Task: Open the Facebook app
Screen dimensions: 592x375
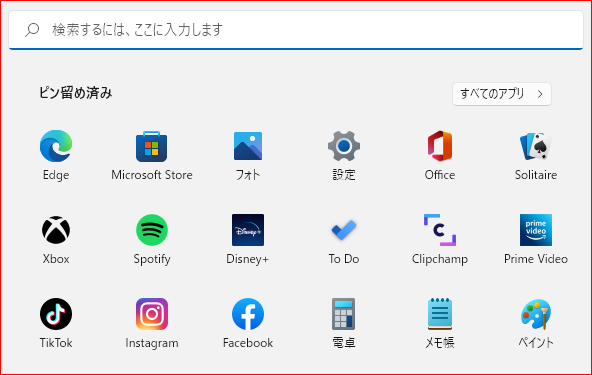Action: 248,314
